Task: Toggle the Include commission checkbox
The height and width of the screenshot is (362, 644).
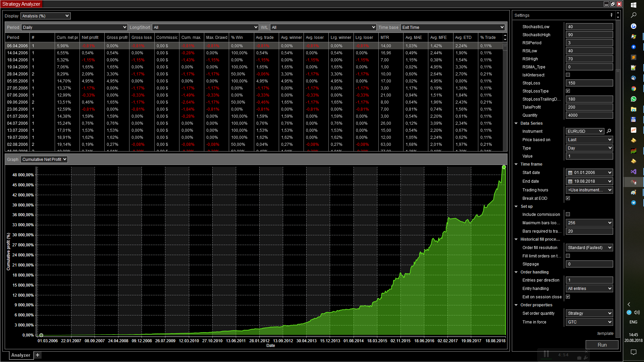Action: (x=568, y=214)
